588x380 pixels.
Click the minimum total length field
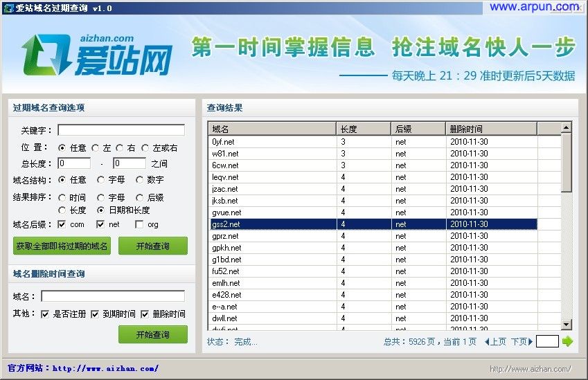pyautogui.click(x=74, y=163)
